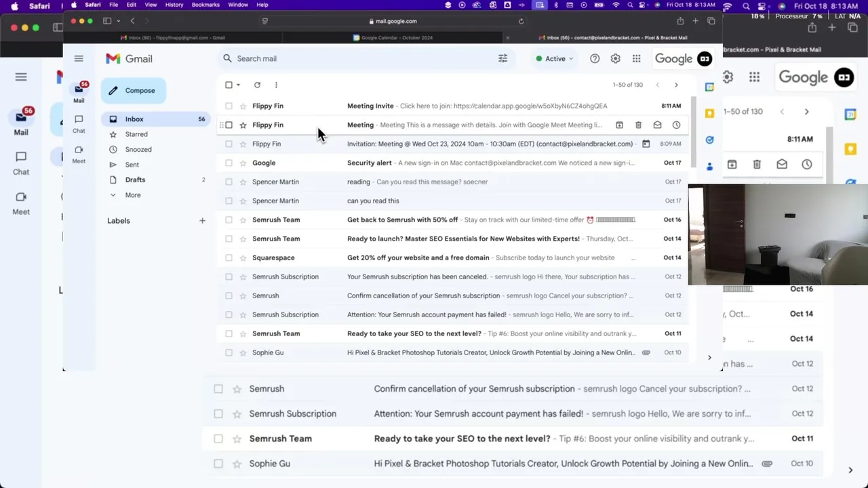The width and height of the screenshot is (868, 488).
Task: Open Contacts in front window side panel
Action: click(709, 166)
